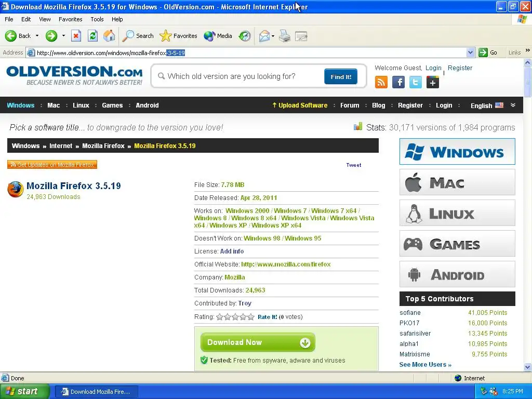The width and height of the screenshot is (532, 399).
Task: Click the black plus share icon
Action: coord(433,82)
